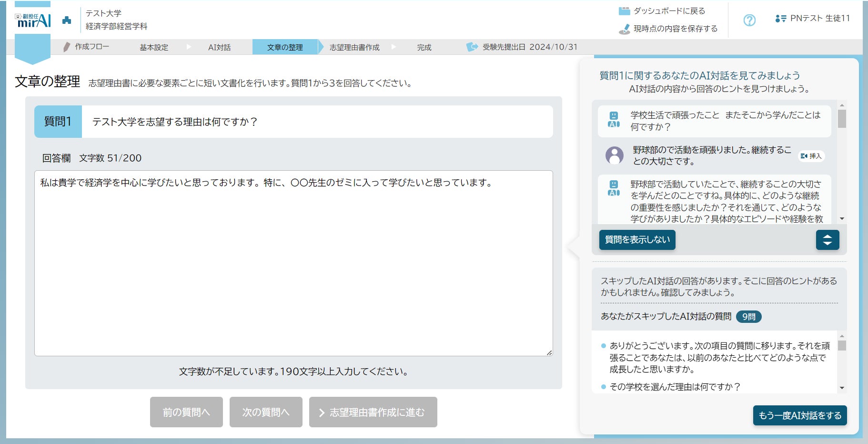
Task: Click the 文字数が不足しています warning message
Action: [293, 372]
